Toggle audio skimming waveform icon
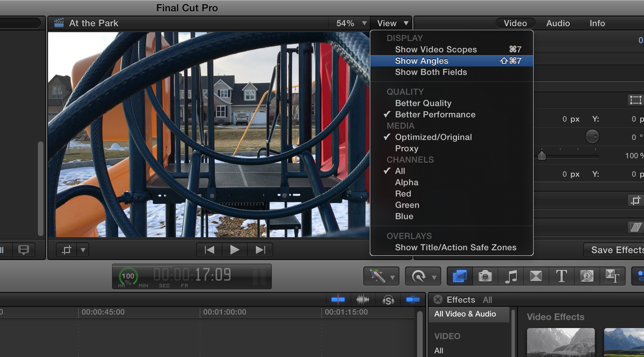 point(363,300)
